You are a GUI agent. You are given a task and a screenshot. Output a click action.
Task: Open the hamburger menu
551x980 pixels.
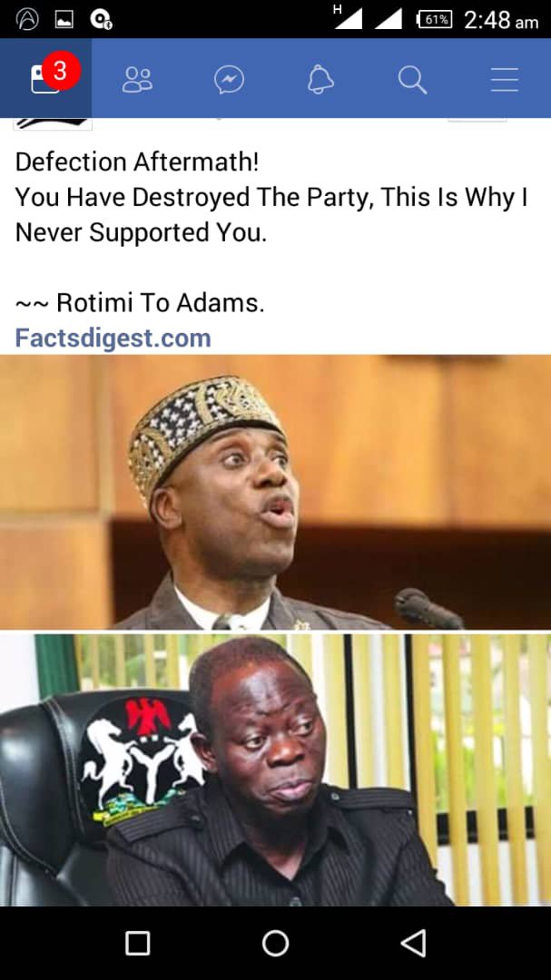click(504, 80)
